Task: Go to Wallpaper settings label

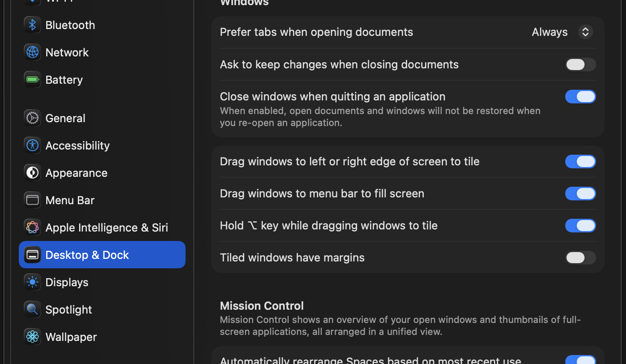Action: [x=71, y=337]
